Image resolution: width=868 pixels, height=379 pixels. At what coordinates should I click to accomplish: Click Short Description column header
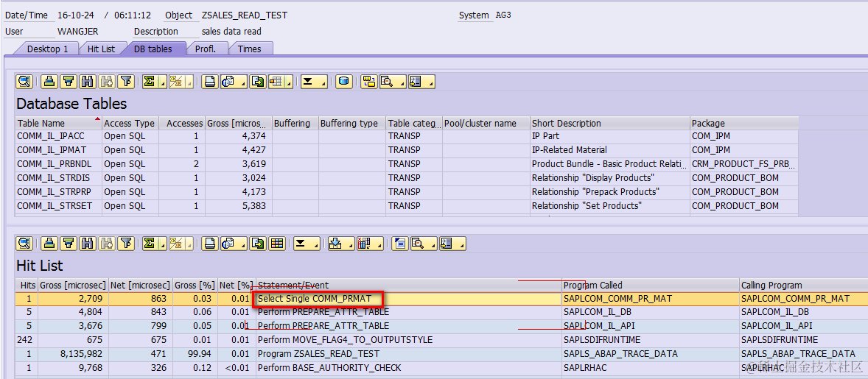[610, 123]
